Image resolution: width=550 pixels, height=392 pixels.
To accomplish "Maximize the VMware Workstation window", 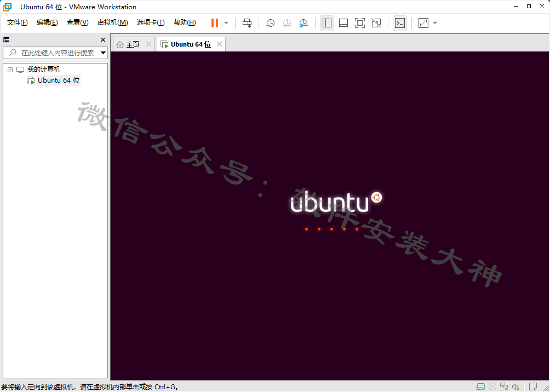I will (529, 7).
